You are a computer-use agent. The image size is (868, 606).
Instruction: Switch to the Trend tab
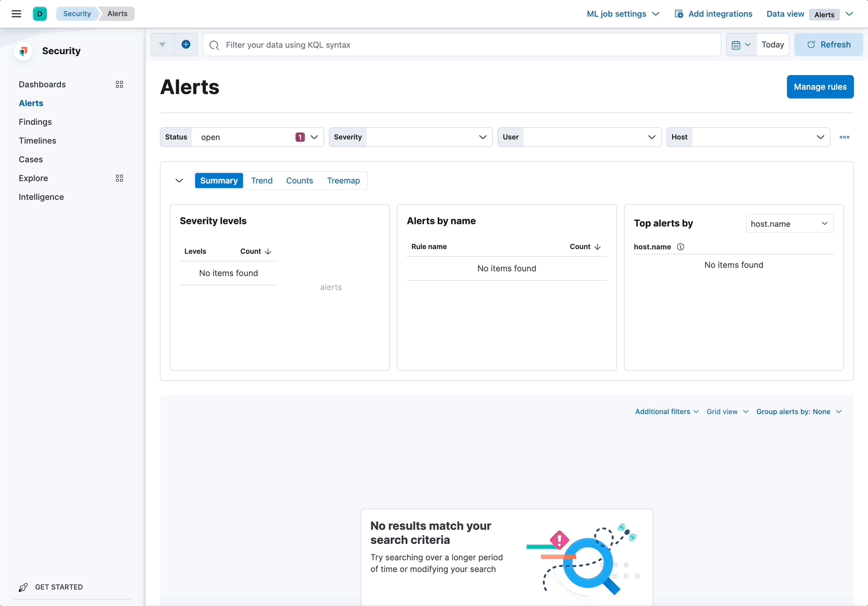262,181
